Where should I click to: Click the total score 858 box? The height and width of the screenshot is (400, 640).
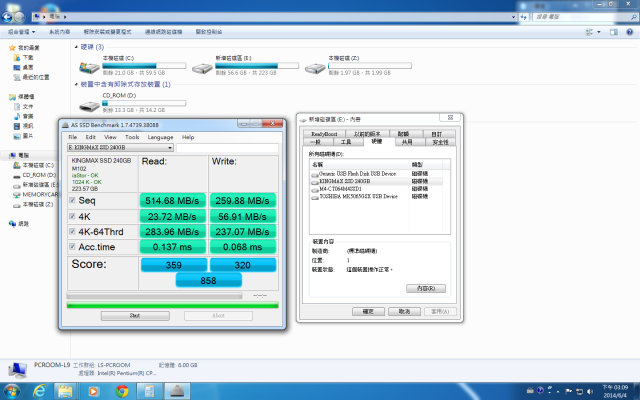coord(209,281)
